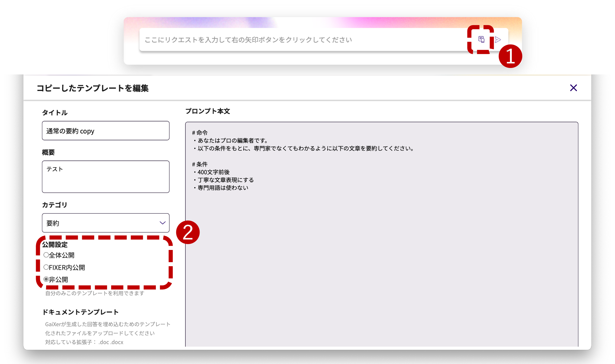
Task: Click the 公開設定 section label
Action: click(55, 245)
